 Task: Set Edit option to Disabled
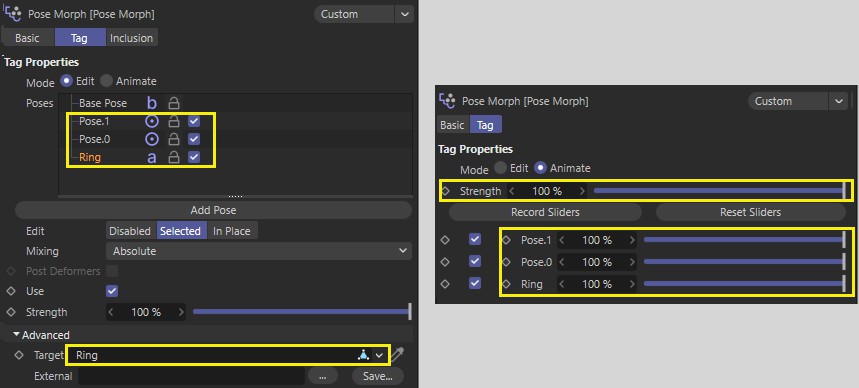tap(130, 231)
